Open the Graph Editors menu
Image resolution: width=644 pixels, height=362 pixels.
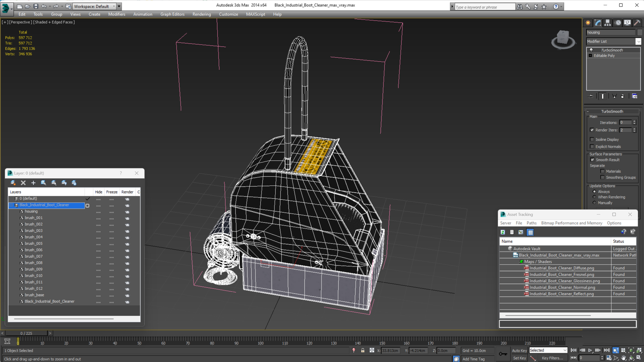172,14
